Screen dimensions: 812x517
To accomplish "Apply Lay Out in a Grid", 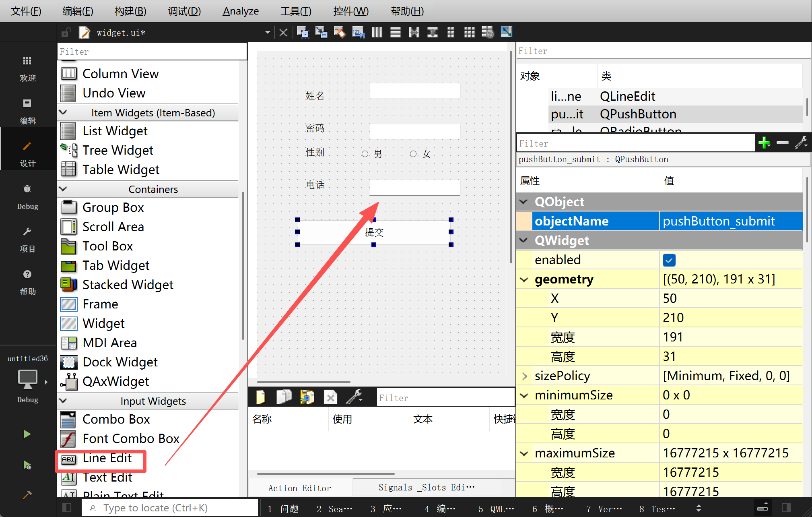I will coord(469,32).
